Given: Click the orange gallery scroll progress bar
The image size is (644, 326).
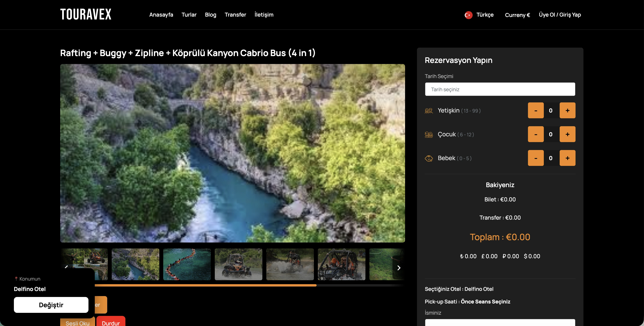Looking at the screenshot, I should (205, 285).
